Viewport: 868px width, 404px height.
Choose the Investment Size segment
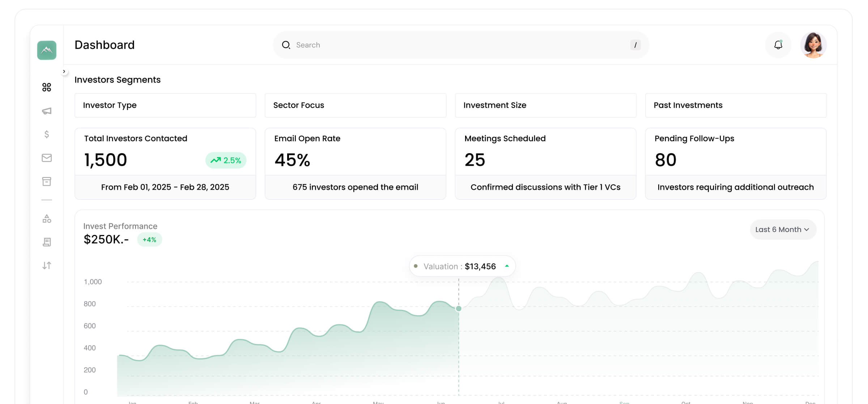point(545,105)
